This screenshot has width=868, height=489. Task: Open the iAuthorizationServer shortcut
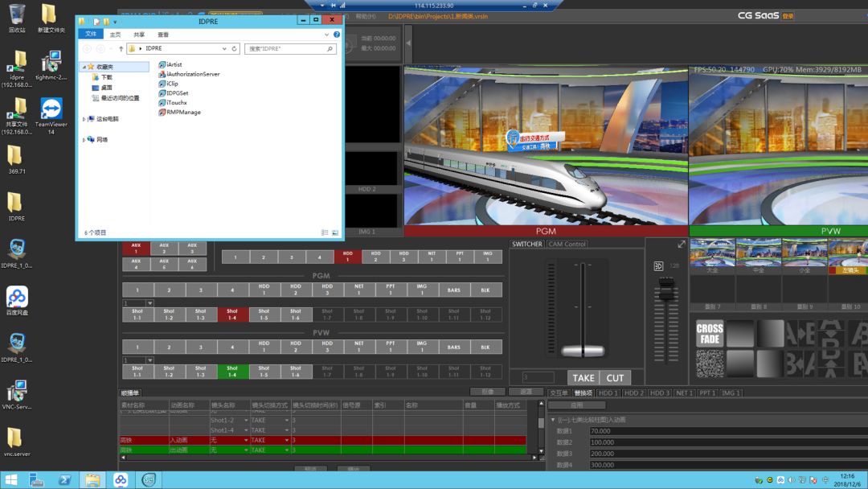click(190, 74)
